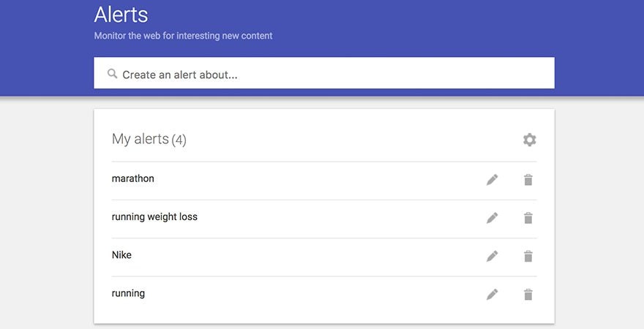Select the bottom running alert name
Viewport: 644px width, 329px height.
click(x=128, y=293)
